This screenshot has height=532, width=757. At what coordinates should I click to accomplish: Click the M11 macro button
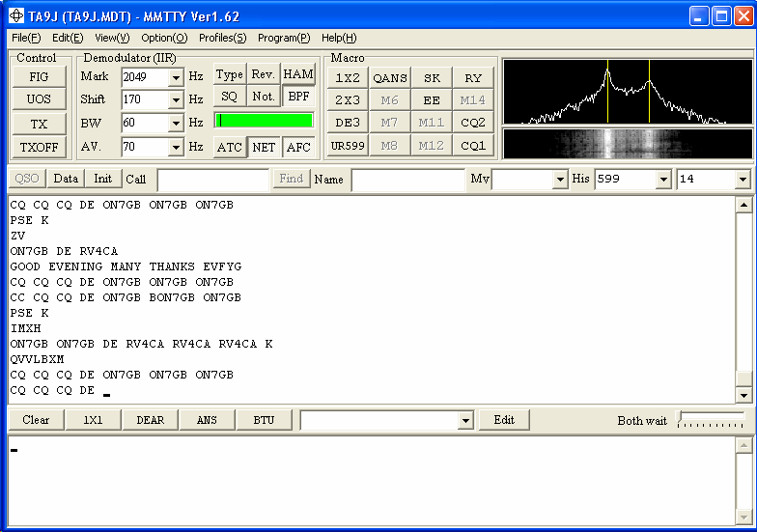click(432, 123)
